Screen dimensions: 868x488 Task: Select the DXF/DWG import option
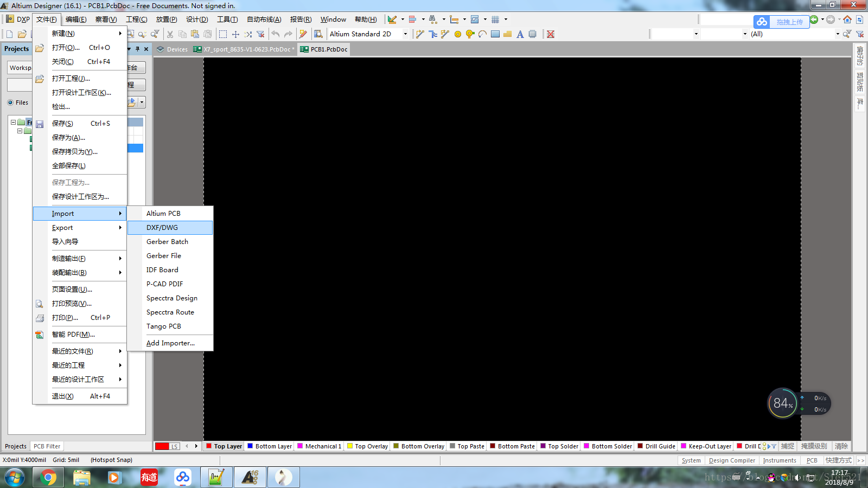point(170,228)
